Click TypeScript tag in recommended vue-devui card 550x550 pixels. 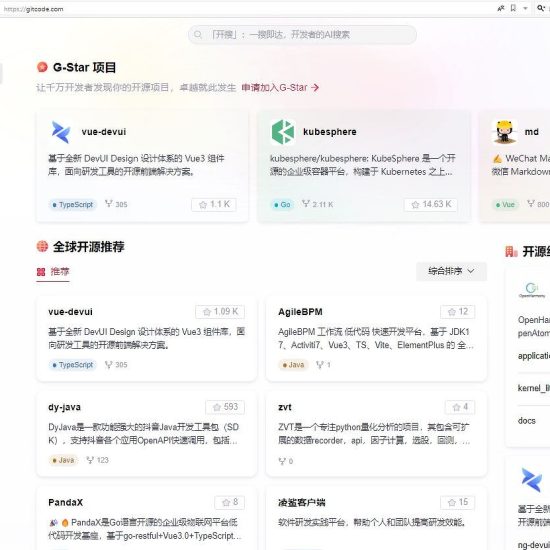pyautogui.click(x=73, y=365)
